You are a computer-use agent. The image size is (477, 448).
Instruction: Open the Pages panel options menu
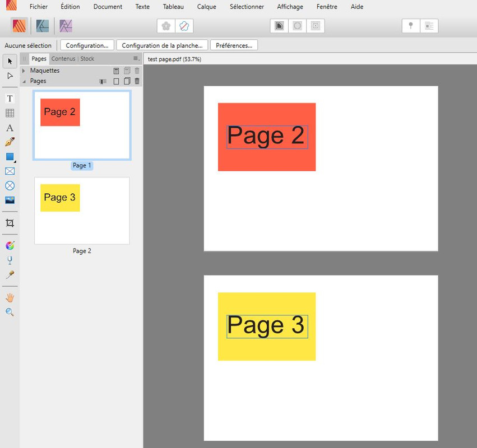pyautogui.click(x=136, y=58)
